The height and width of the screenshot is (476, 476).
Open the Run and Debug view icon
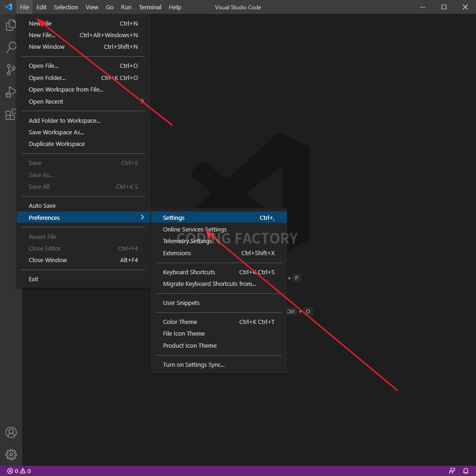[x=11, y=92]
